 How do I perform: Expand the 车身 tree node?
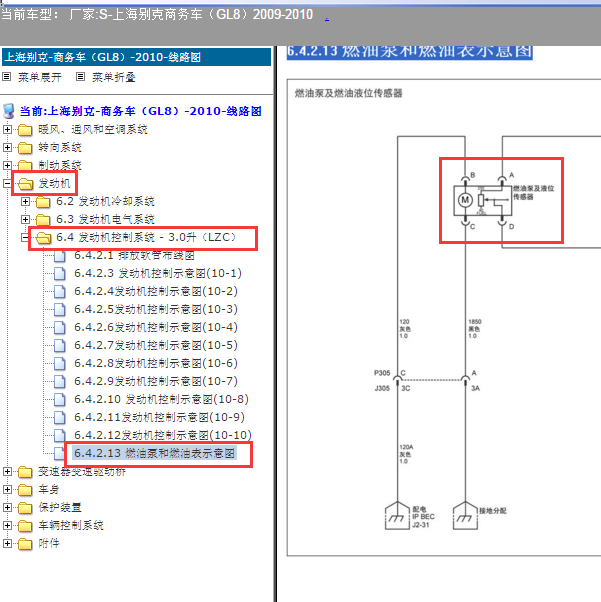tap(7, 490)
